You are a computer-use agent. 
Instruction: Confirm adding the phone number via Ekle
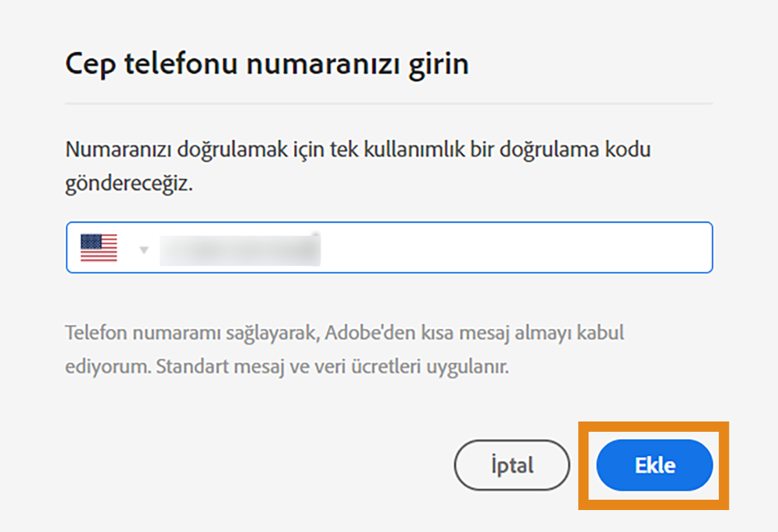click(x=654, y=465)
